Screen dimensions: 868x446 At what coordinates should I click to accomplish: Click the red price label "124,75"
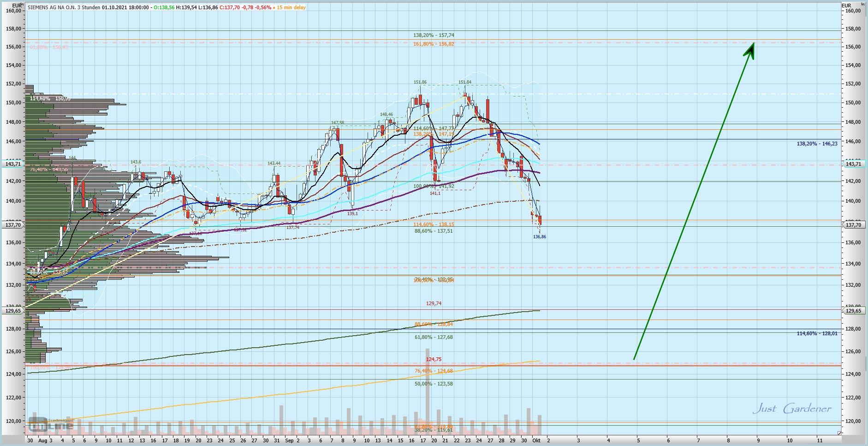point(434,359)
